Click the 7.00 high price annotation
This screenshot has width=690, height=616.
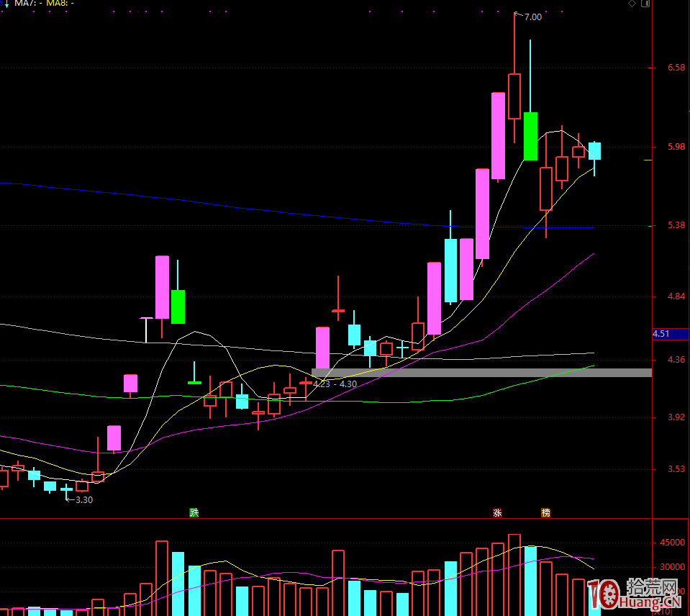[x=533, y=17]
